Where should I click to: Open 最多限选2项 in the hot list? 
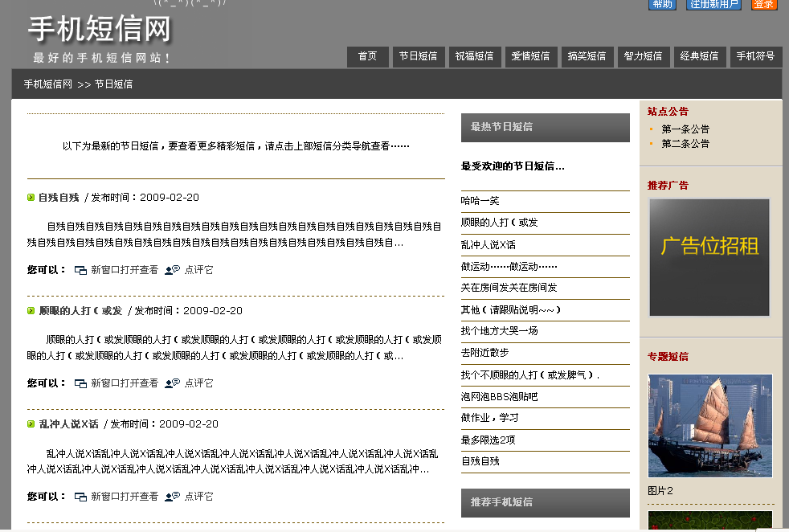pos(488,440)
